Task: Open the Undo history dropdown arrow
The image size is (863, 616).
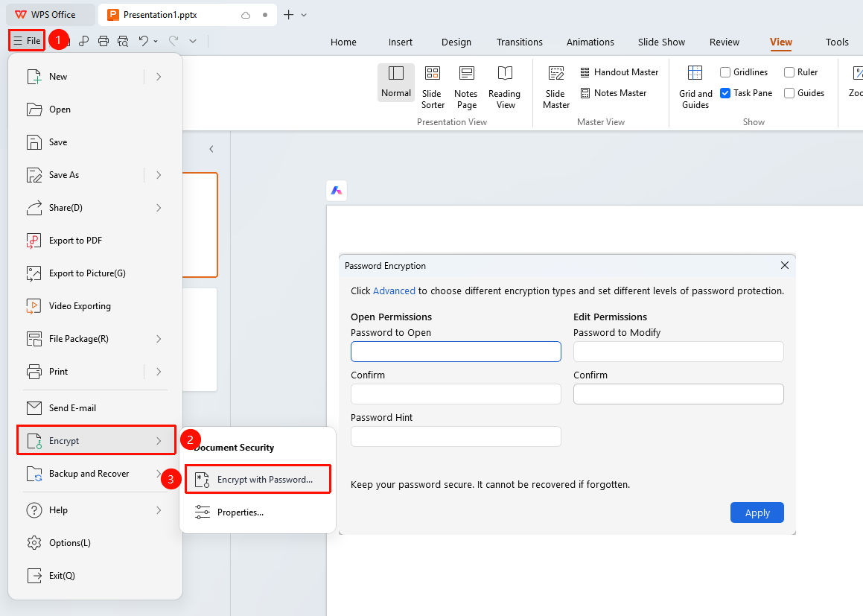Action: tap(156, 41)
